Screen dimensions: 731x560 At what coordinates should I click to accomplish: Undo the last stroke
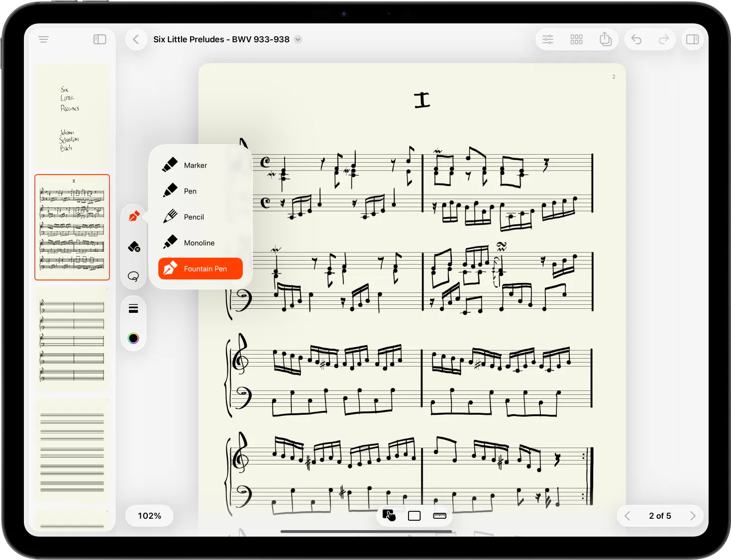[636, 39]
